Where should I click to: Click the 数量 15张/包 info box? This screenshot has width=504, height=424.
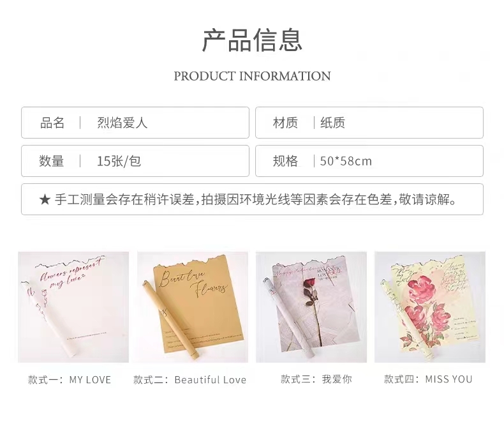135,161
